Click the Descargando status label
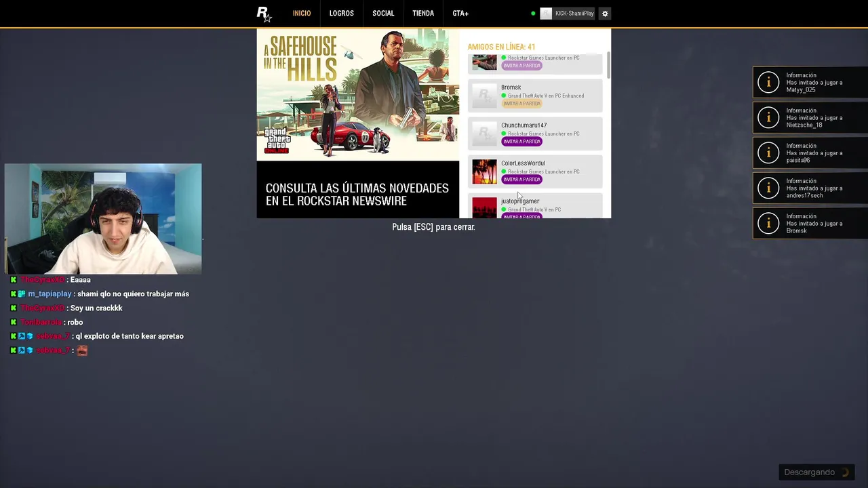Image resolution: width=868 pixels, height=488 pixels. (x=810, y=472)
